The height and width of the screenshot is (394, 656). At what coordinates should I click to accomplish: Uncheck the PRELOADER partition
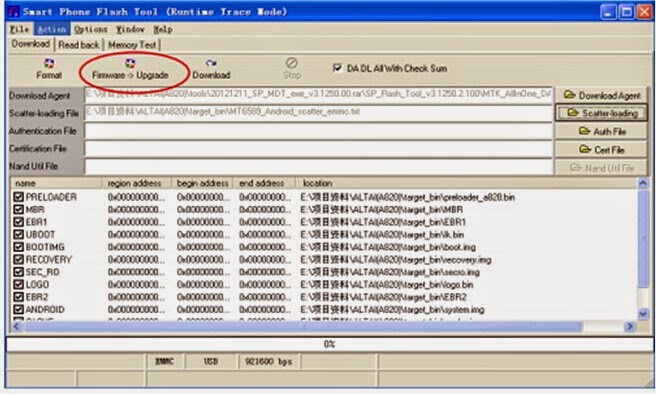18,197
